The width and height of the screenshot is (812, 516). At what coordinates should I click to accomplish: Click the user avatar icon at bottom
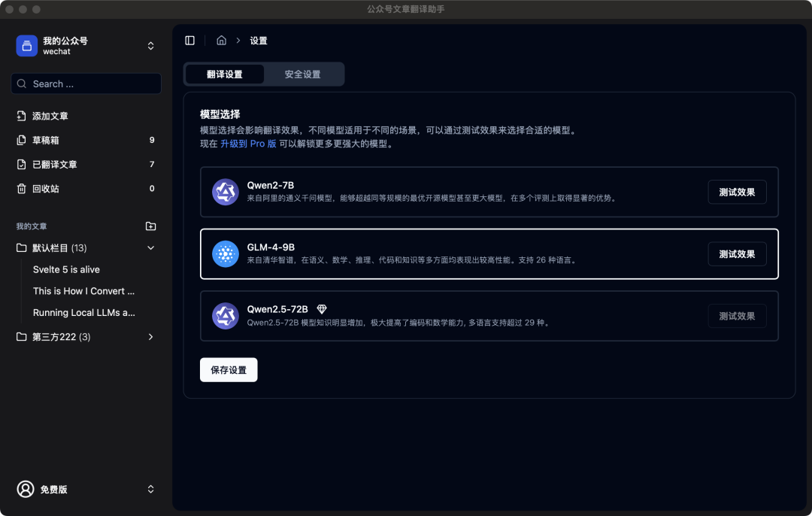[26, 489]
